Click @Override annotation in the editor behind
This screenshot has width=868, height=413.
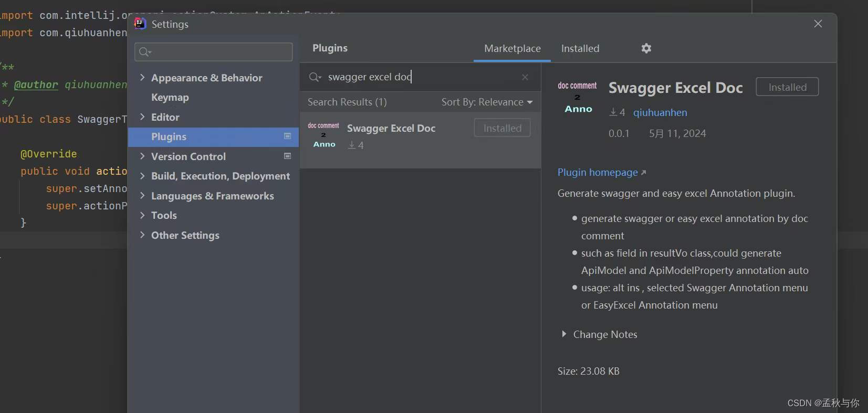[x=48, y=154]
